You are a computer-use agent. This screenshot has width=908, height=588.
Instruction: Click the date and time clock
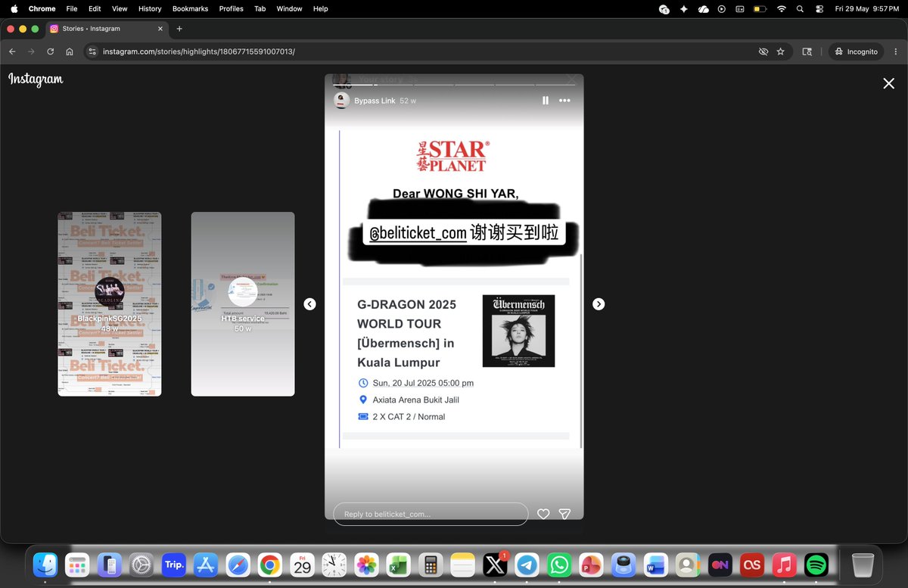tap(867, 8)
